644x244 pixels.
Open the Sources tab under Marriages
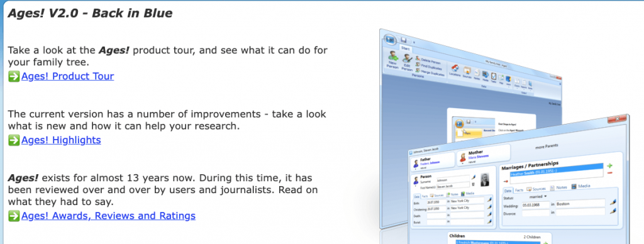pos(536,189)
